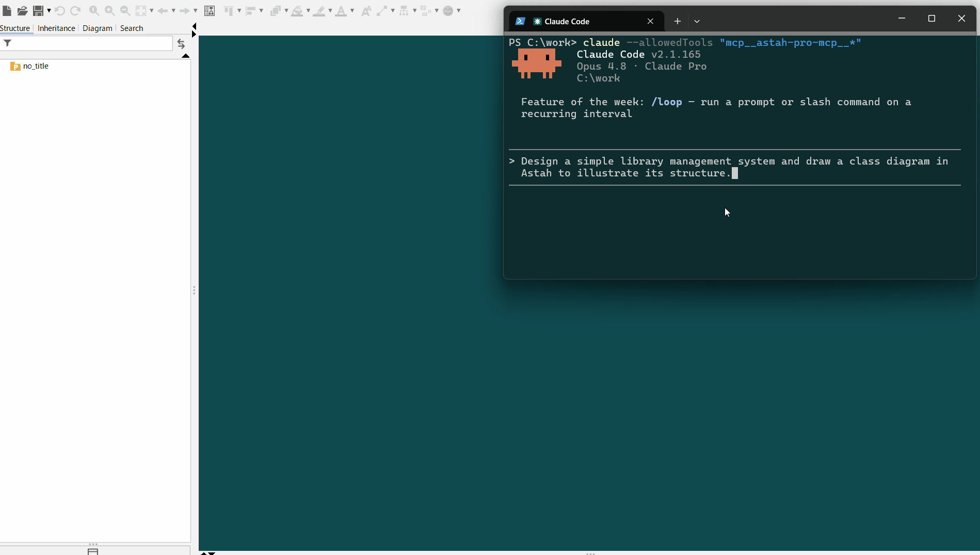Zoom in on the diagram
Screen dimensions: 980x555
point(109,10)
